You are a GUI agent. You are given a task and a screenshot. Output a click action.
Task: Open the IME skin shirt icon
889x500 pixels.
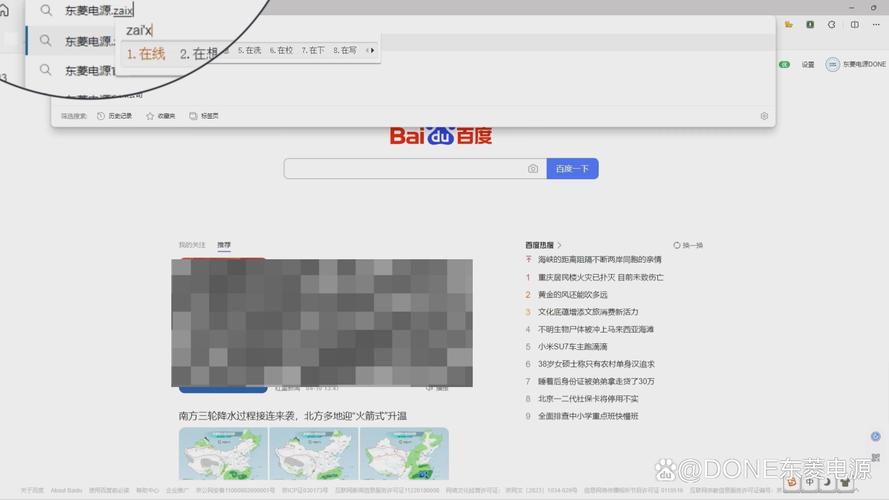coord(845,482)
